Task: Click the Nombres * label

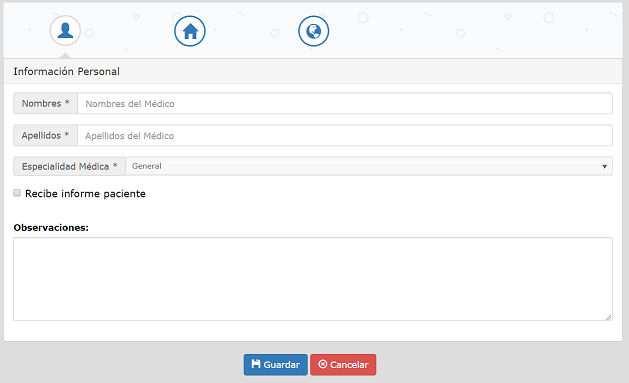Action: pos(45,103)
